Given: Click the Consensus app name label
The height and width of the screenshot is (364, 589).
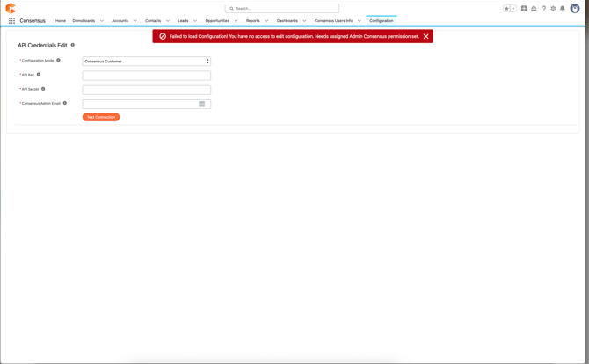Looking at the screenshot, I should [33, 20].
